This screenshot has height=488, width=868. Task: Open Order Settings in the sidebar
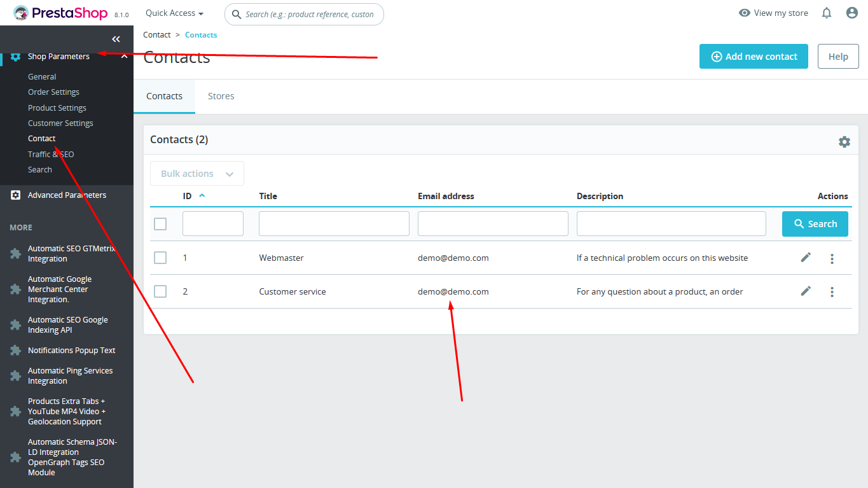53,92
